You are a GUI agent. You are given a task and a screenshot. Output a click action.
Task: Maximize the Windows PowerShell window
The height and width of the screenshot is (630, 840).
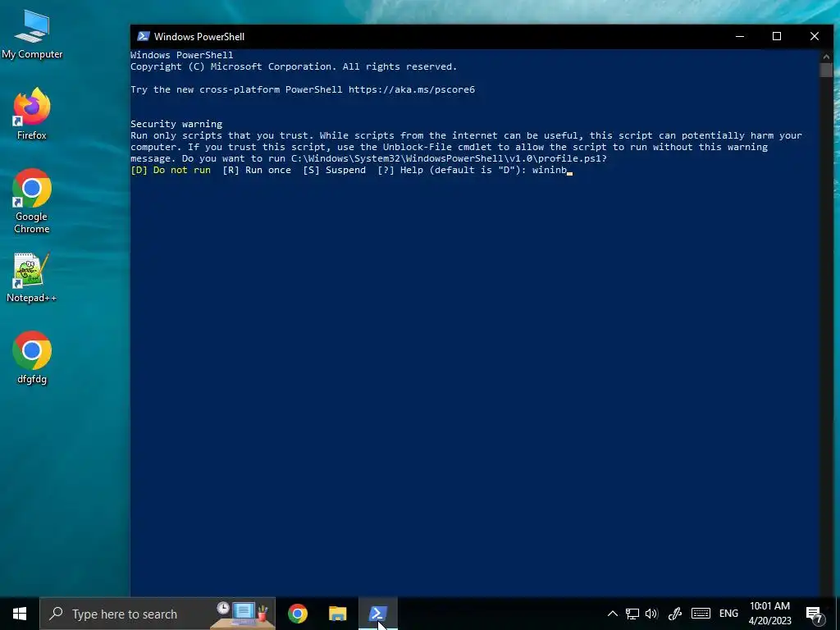(777, 36)
